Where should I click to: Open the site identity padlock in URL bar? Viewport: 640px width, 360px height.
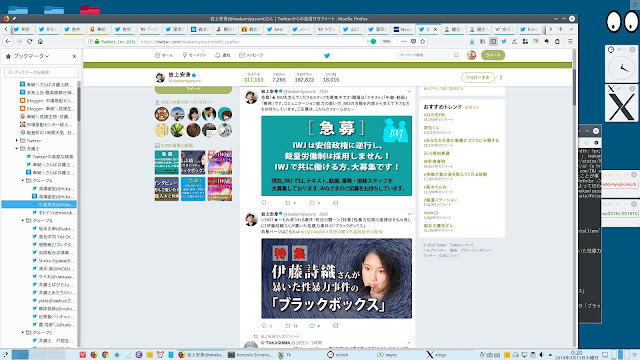tap(97, 42)
